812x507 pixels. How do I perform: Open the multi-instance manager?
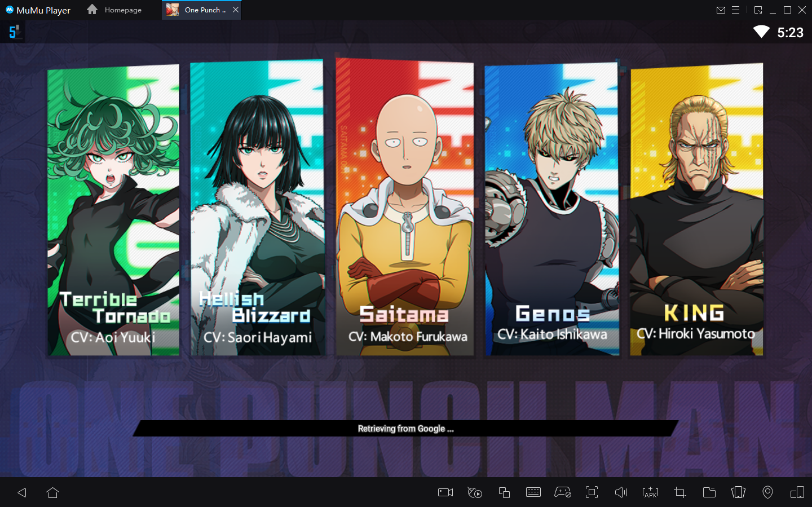point(504,492)
